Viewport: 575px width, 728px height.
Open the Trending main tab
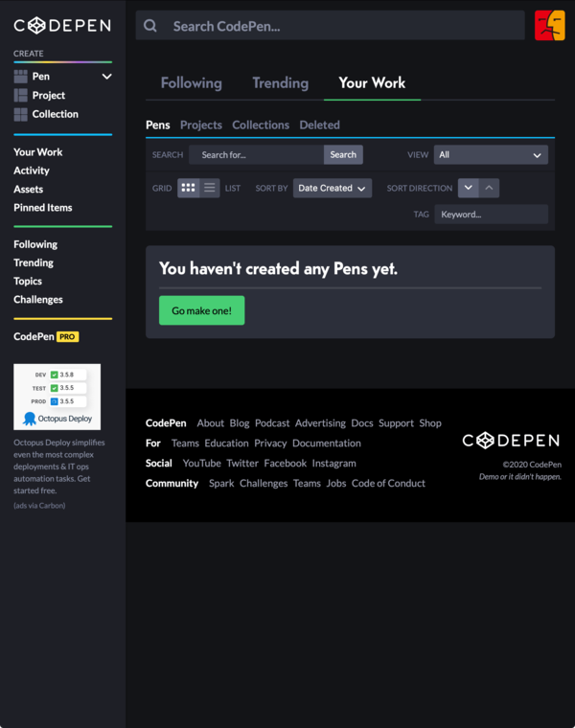(280, 83)
